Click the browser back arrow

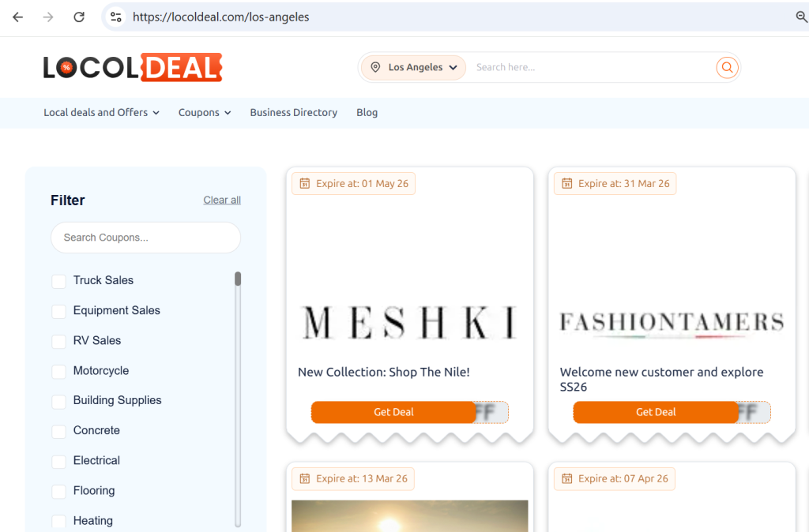[17, 16]
